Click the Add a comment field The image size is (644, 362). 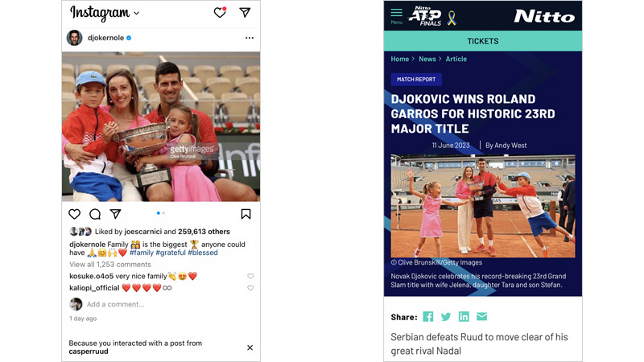(115, 304)
